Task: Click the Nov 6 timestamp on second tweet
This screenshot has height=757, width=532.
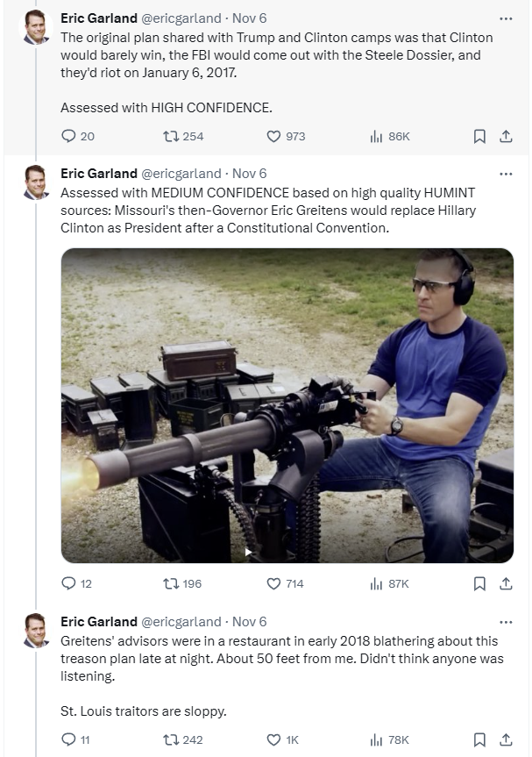Action: pyautogui.click(x=250, y=174)
